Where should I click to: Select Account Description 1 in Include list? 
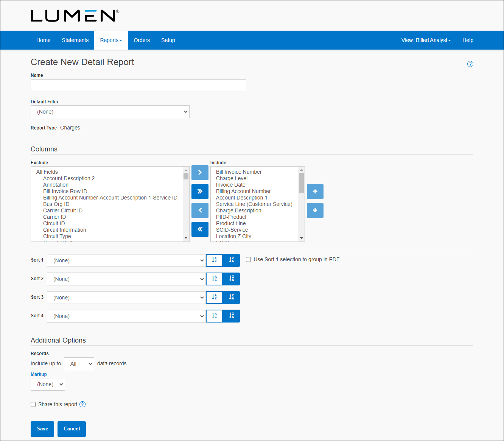coord(241,198)
